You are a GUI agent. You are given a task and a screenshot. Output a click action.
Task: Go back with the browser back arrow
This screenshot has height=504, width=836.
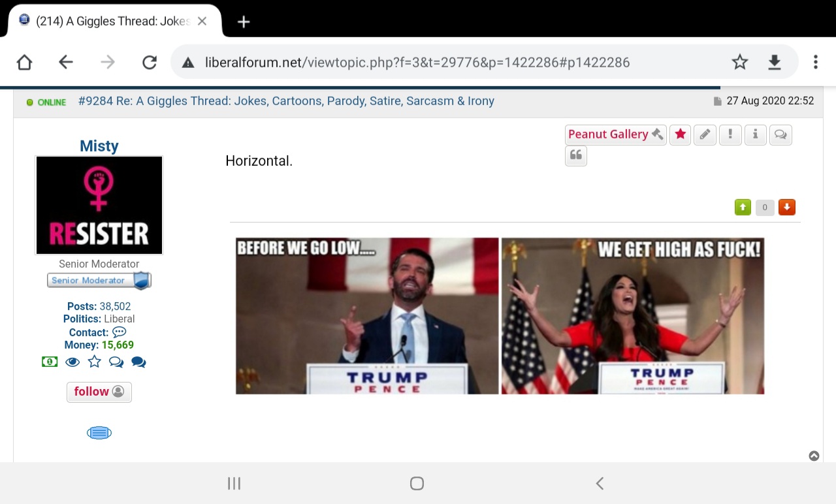coord(65,62)
